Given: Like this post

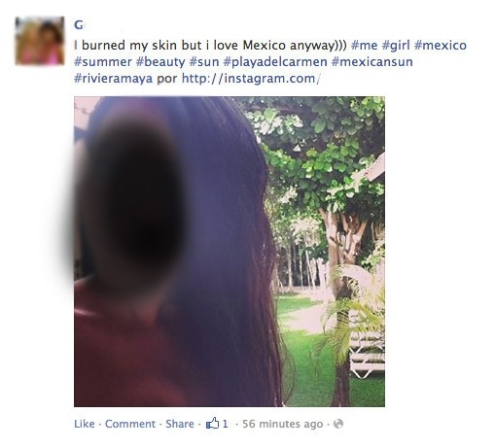Looking at the screenshot, I should click(85, 424).
